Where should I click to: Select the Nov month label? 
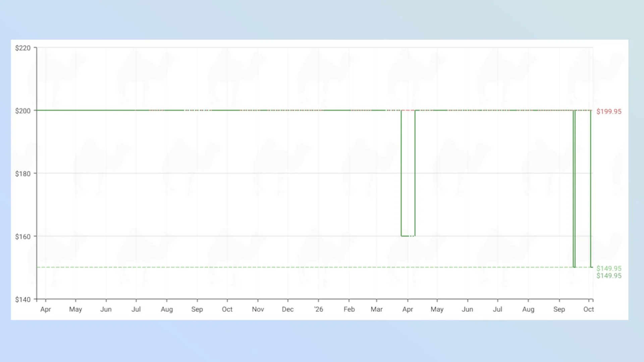(258, 309)
